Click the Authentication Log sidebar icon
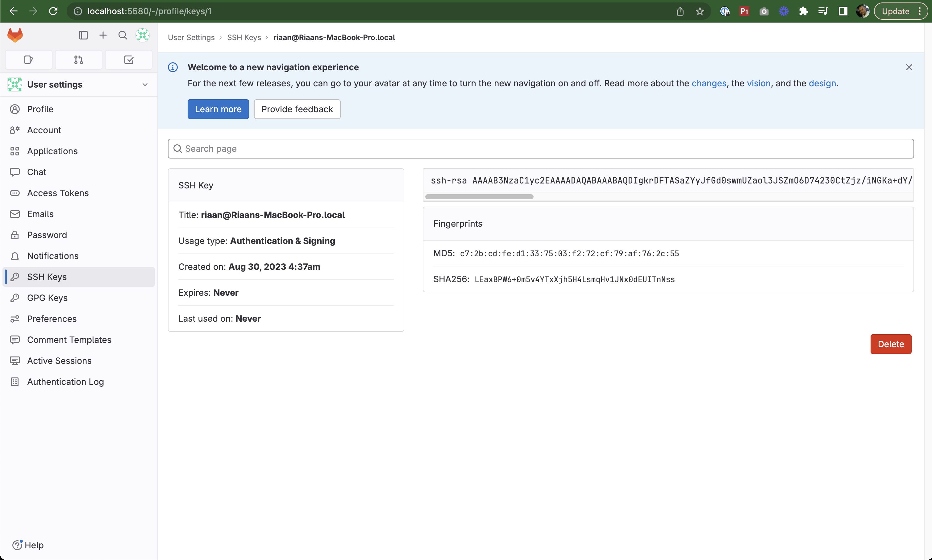Image resolution: width=932 pixels, height=560 pixels. coord(15,382)
